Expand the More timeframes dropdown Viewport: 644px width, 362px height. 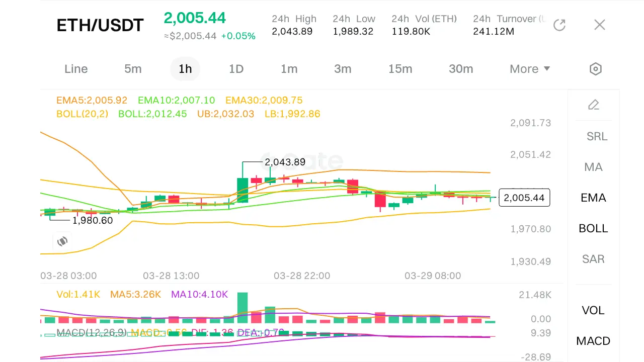530,69
